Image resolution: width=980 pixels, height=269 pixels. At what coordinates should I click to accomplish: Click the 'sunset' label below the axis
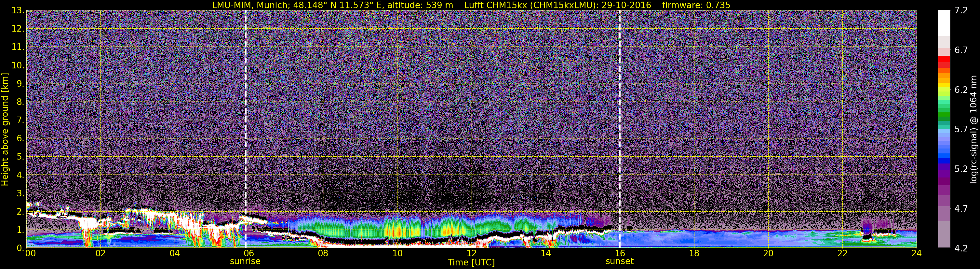pyautogui.click(x=619, y=262)
